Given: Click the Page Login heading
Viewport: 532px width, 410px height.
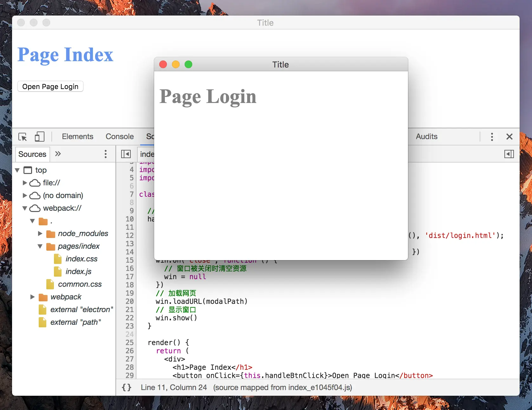Looking at the screenshot, I should pos(208,97).
